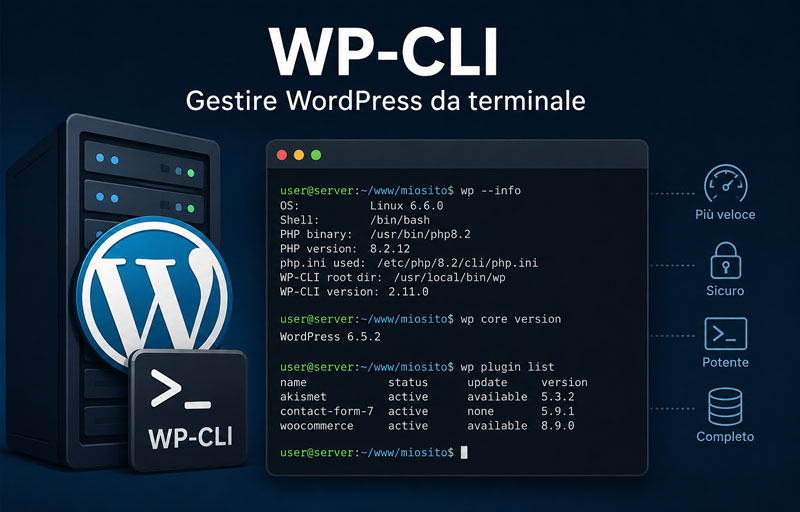Click the speedometer icon above Più veloce
This screenshot has width=800, height=512.
pyautogui.click(x=726, y=184)
